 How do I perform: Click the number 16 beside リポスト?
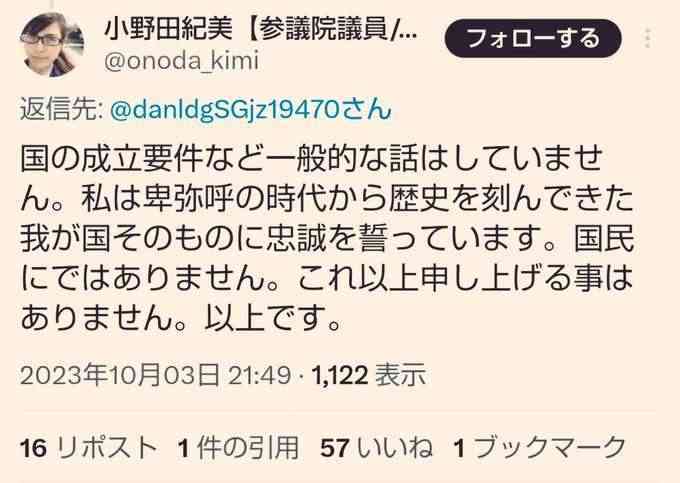click(33, 448)
